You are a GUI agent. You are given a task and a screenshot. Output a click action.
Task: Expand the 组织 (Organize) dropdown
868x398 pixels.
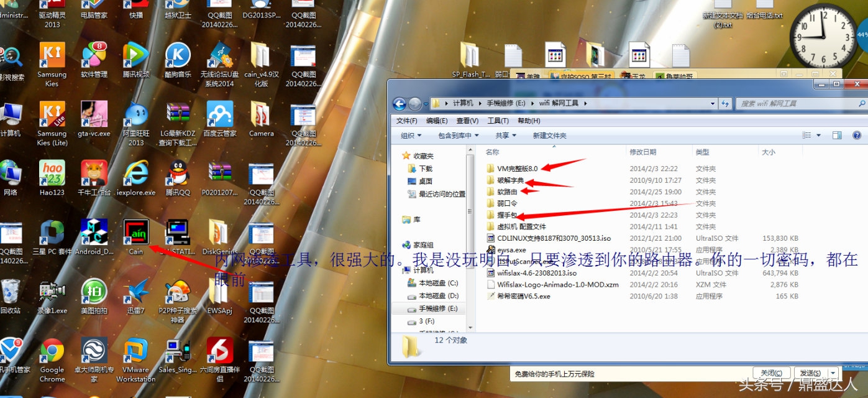click(x=410, y=135)
